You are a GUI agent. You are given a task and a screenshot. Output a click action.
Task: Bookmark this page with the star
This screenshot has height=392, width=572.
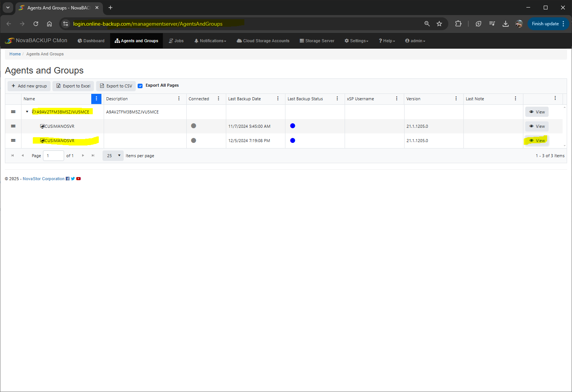pos(439,24)
